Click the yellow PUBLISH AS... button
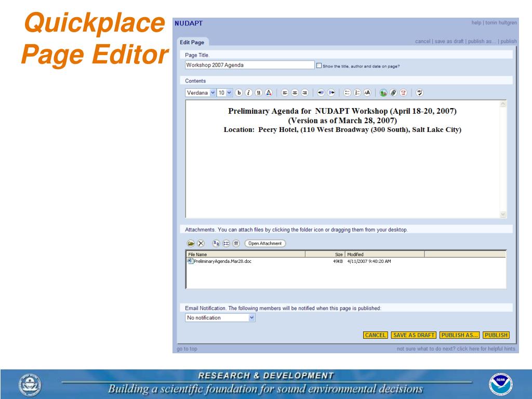The width and height of the screenshot is (532, 399). coord(460,335)
